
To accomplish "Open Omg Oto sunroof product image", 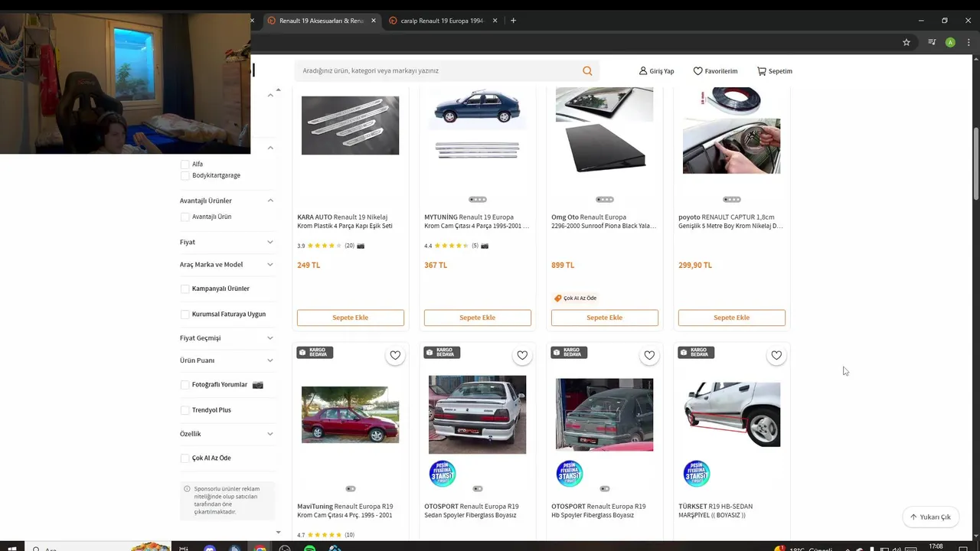I will coord(604,130).
